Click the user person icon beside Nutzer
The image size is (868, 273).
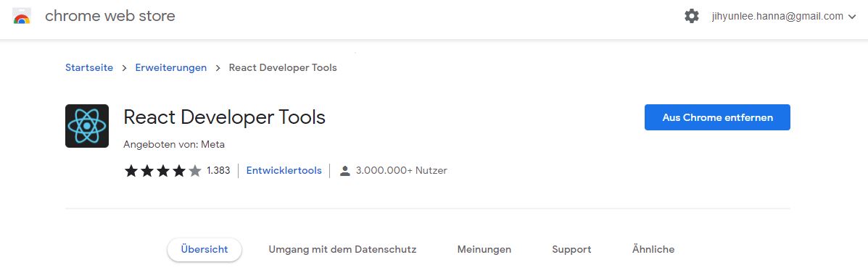[x=345, y=171]
